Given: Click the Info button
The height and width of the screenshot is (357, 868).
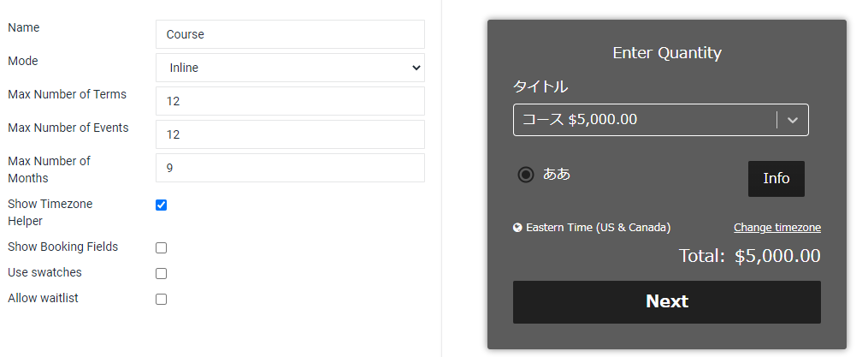Looking at the screenshot, I should point(776,179).
